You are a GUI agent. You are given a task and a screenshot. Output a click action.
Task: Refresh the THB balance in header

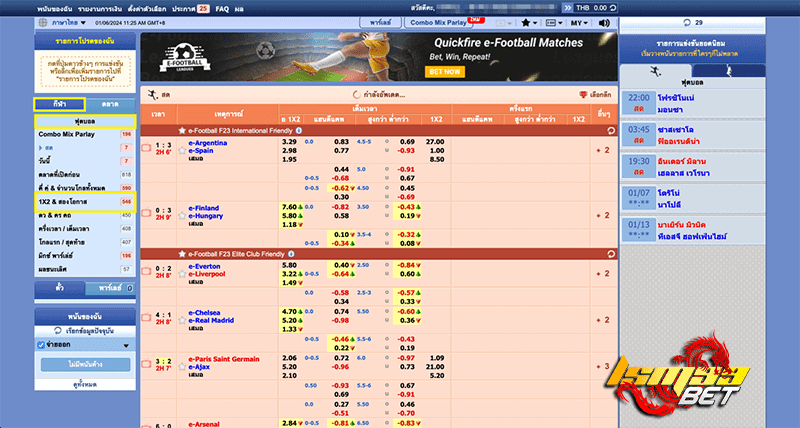(x=613, y=8)
